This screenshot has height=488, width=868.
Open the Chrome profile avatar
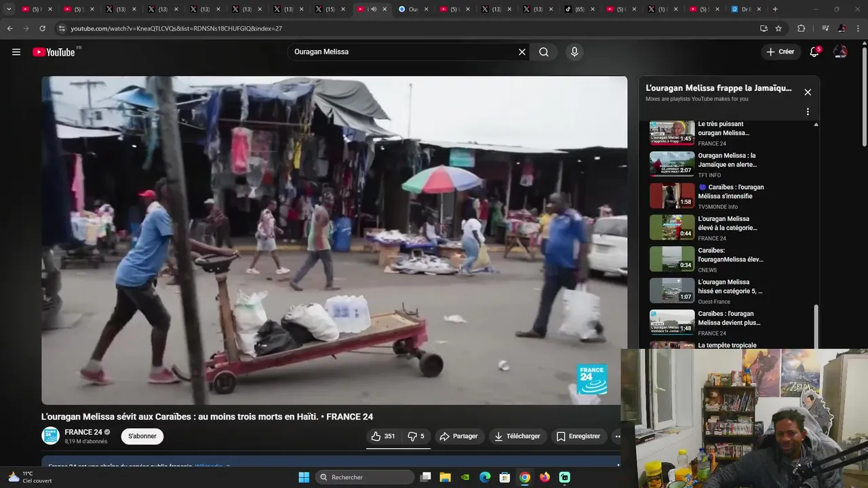click(842, 28)
